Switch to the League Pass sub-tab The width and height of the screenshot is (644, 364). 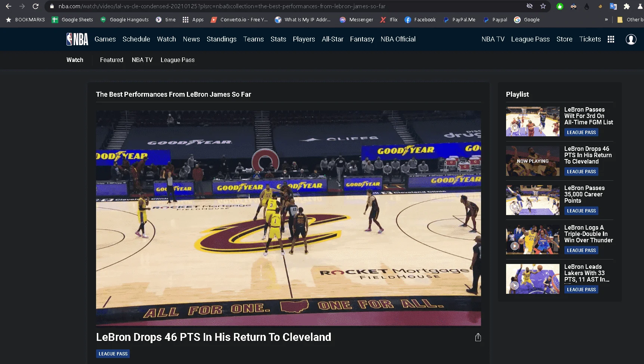coord(178,60)
